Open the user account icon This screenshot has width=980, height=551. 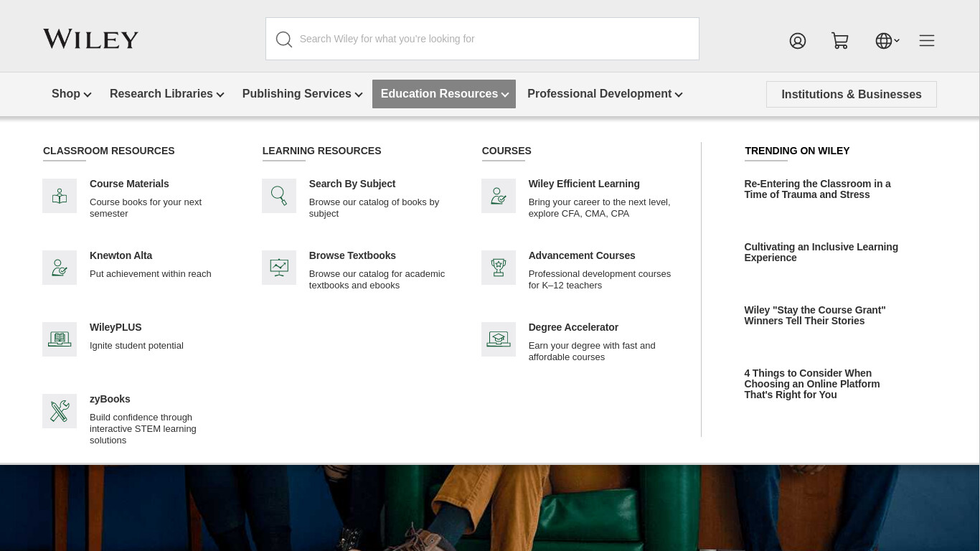click(798, 41)
